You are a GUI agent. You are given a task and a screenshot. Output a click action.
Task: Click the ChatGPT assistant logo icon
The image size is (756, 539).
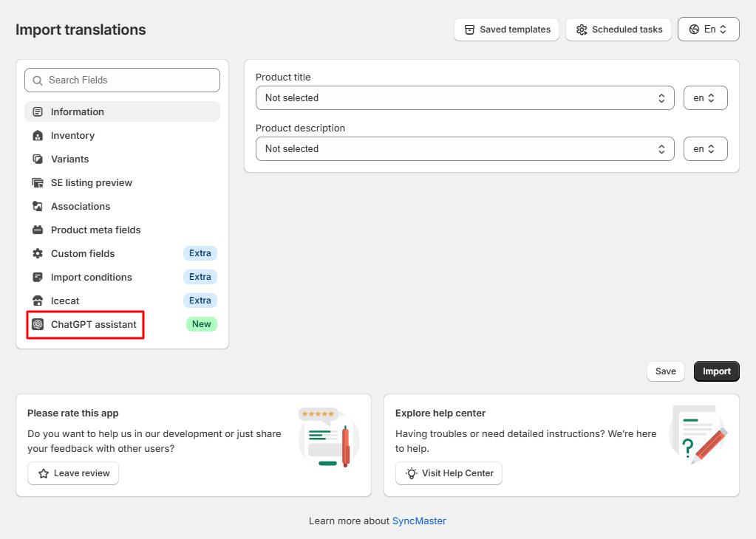coord(38,324)
